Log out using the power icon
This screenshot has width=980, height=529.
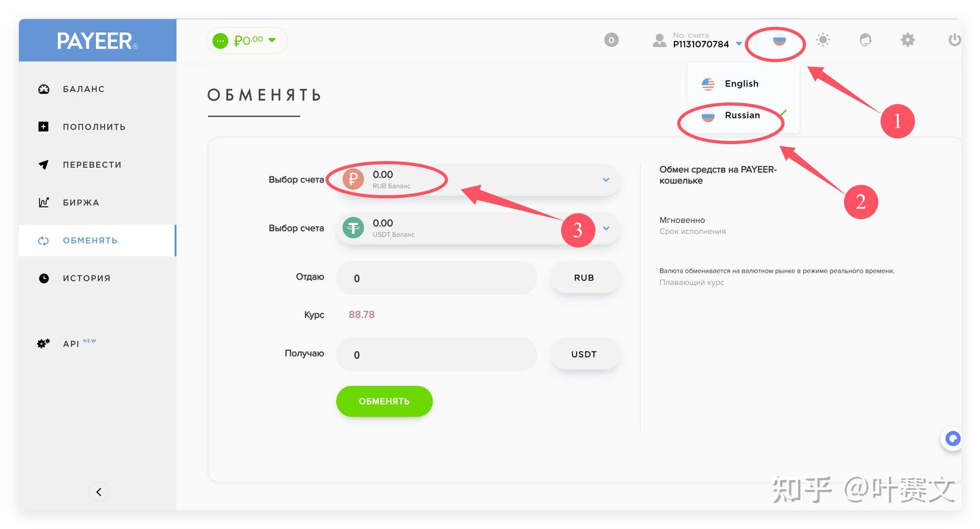(954, 39)
